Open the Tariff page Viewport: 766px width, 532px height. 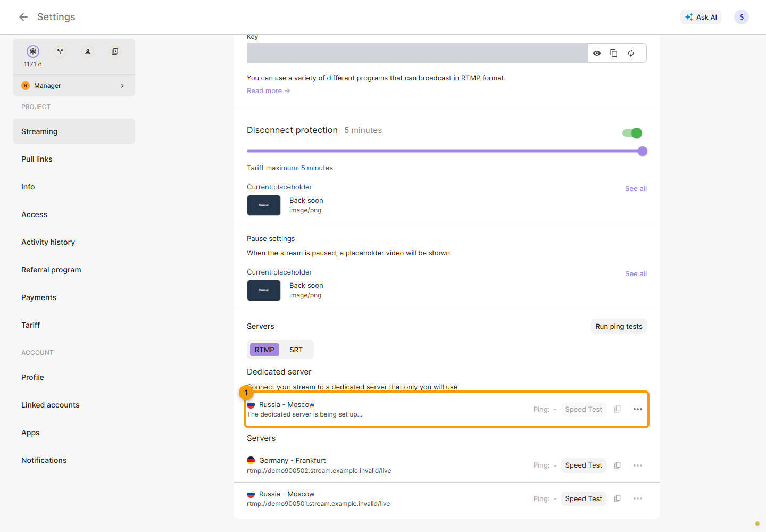click(74, 325)
